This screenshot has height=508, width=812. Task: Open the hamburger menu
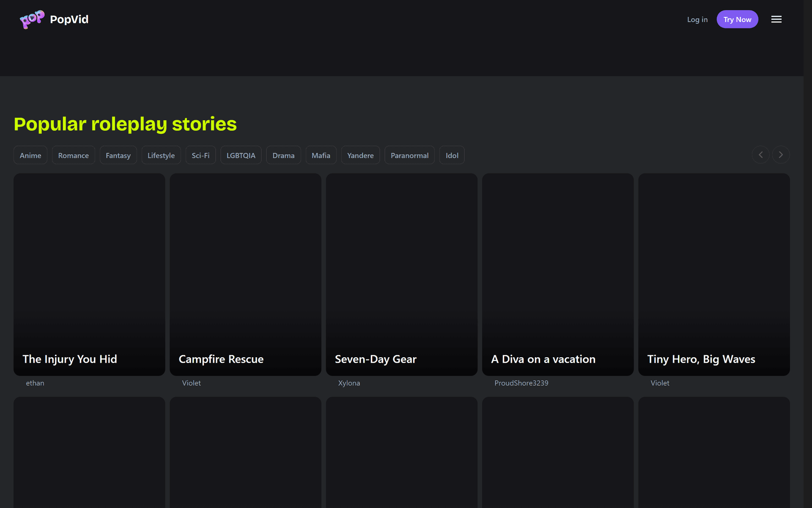pyautogui.click(x=776, y=19)
